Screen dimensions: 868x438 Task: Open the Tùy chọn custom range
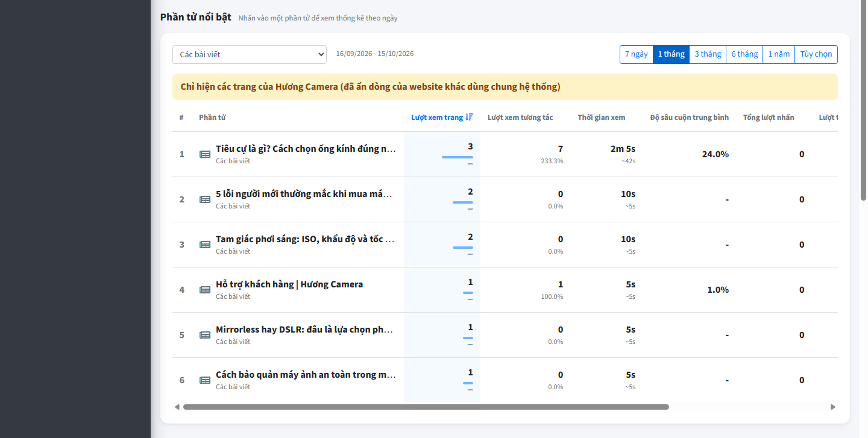(816, 54)
